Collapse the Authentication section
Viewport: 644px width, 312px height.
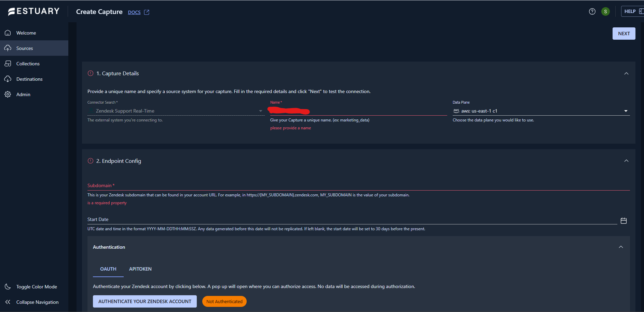pos(621,247)
